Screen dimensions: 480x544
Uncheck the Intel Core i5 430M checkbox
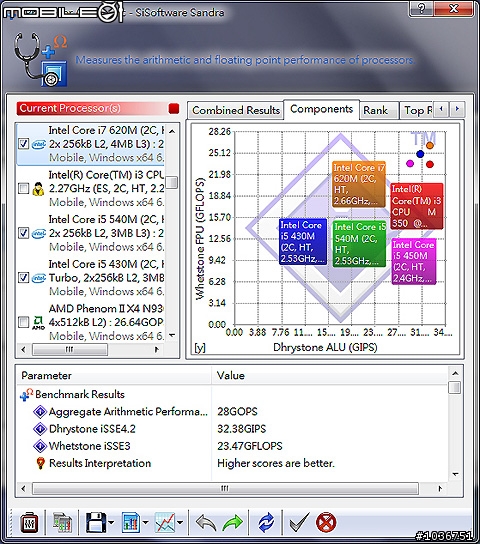click(x=23, y=278)
